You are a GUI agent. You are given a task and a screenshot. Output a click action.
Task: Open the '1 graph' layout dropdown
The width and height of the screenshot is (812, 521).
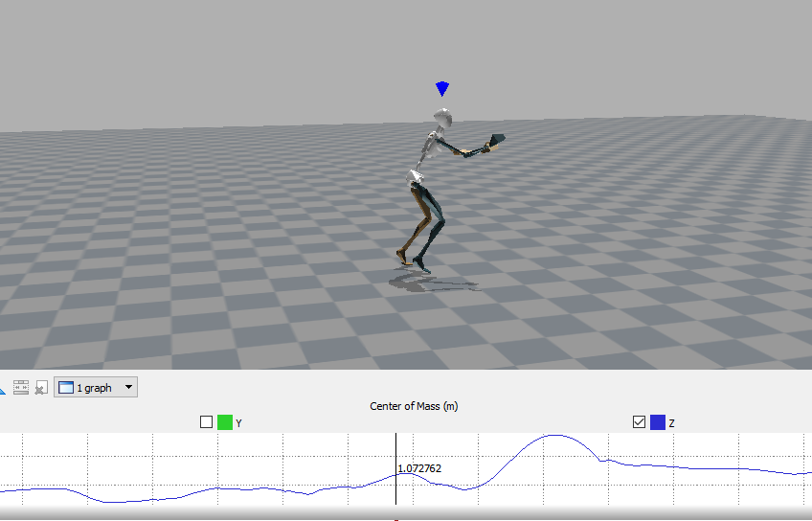click(x=96, y=388)
